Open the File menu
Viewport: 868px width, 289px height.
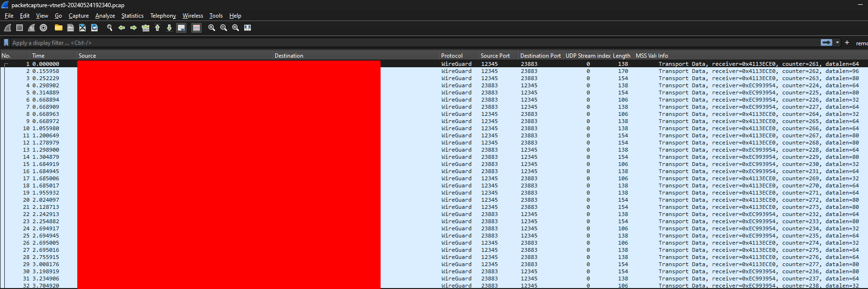tap(9, 16)
